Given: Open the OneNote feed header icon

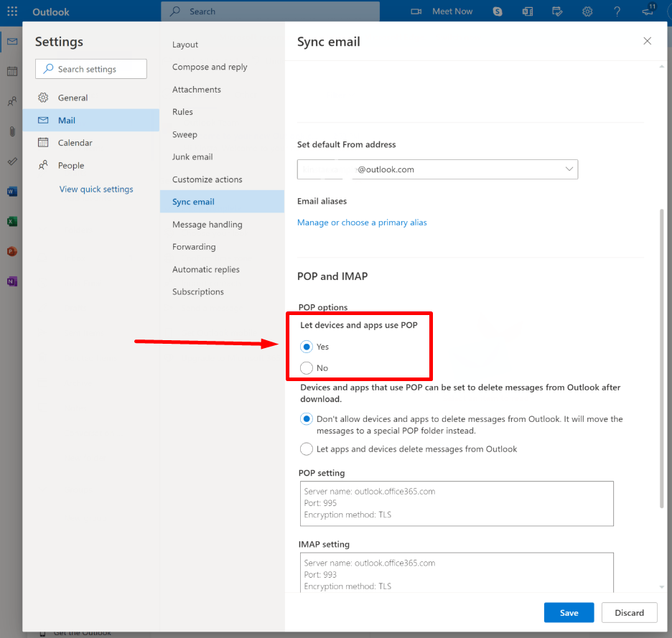Looking at the screenshot, I should pos(528,11).
